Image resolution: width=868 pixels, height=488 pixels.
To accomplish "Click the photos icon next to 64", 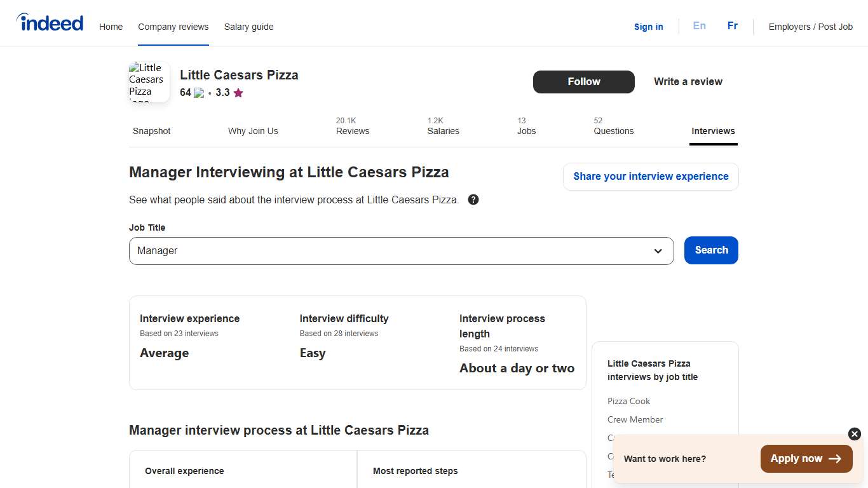I will (199, 92).
